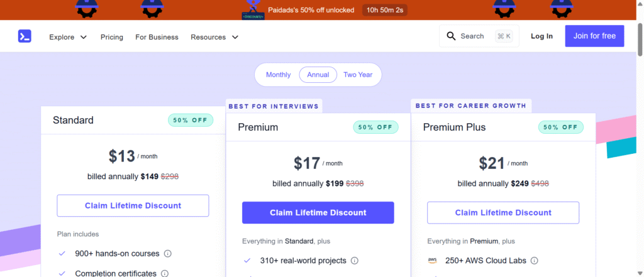Claim Lifetime Discount on the Standard plan
This screenshot has width=644, height=277.
[133, 206]
